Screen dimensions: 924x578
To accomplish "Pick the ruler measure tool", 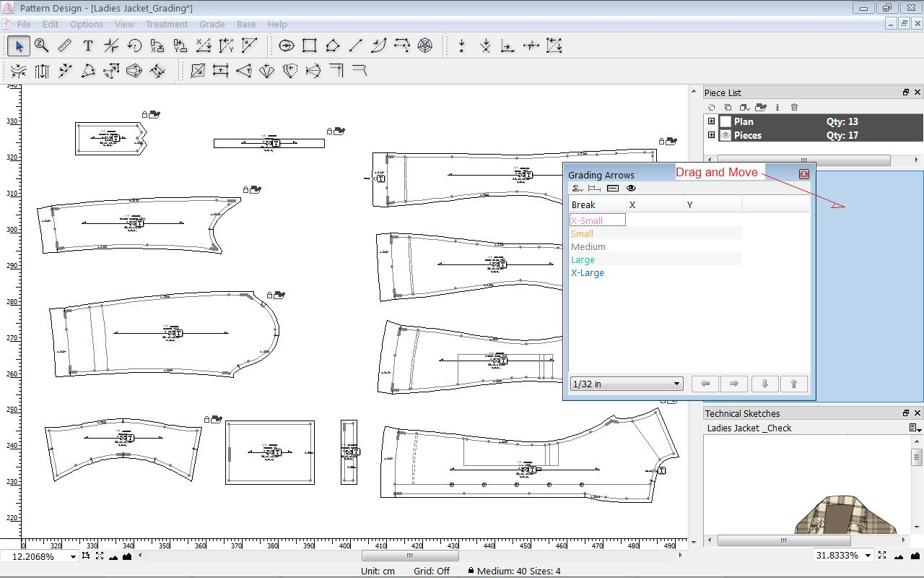I will [64, 46].
